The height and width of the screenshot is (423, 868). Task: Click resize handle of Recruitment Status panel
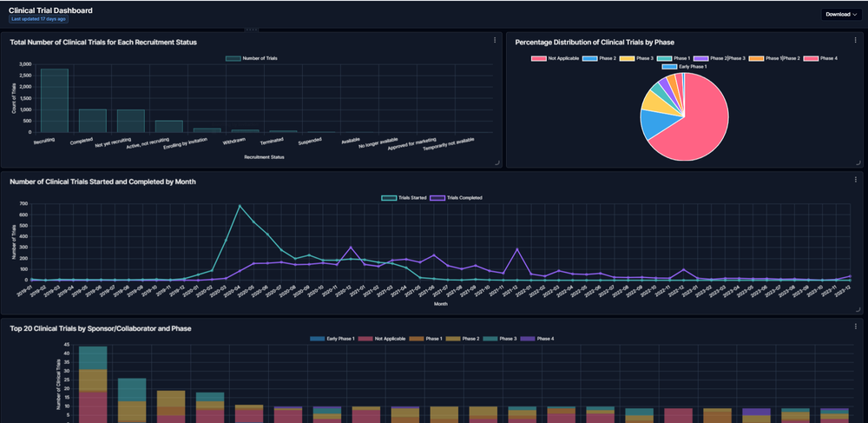point(497,162)
